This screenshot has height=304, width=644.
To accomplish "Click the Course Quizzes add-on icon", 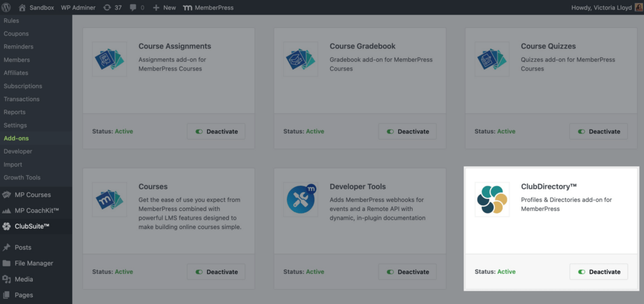I will pos(492,59).
